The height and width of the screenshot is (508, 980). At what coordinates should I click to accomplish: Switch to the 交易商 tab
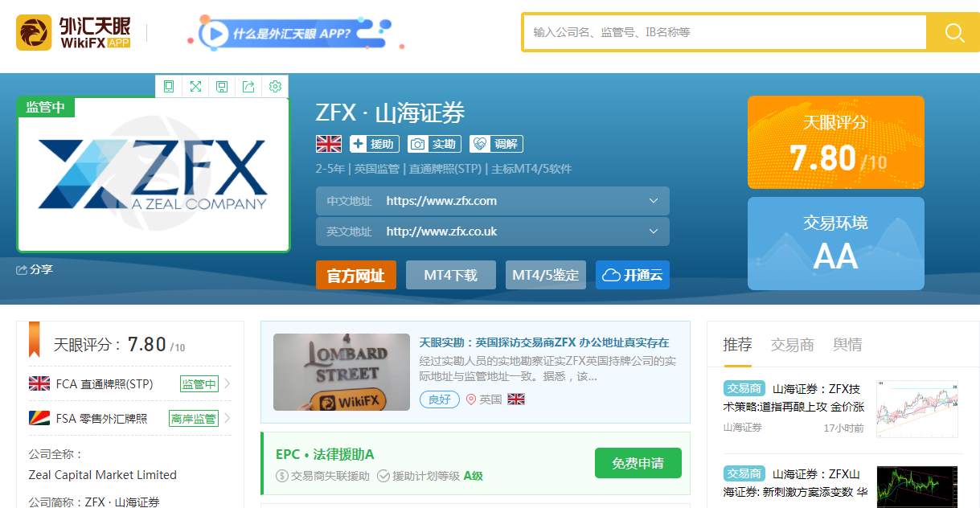[793, 345]
